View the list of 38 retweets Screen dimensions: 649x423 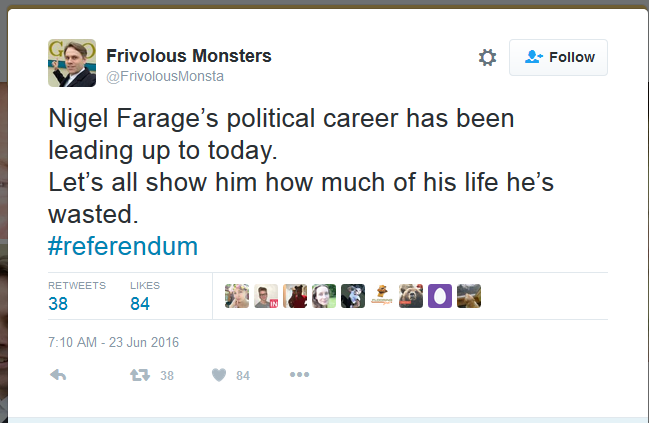click(77, 296)
